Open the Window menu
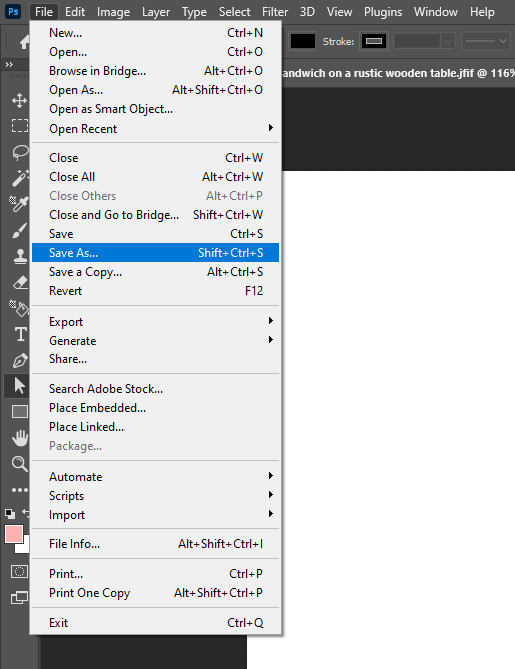The height and width of the screenshot is (669, 515). coord(436,12)
